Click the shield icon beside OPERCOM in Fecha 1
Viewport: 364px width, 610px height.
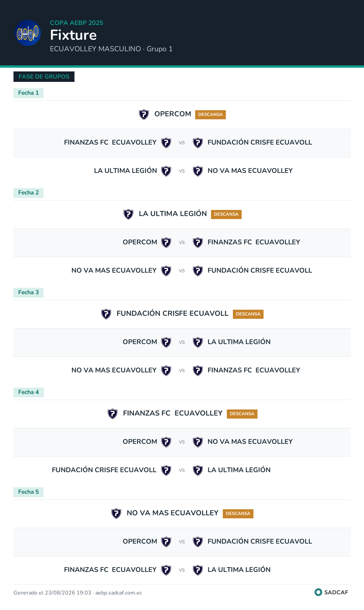(144, 115)
